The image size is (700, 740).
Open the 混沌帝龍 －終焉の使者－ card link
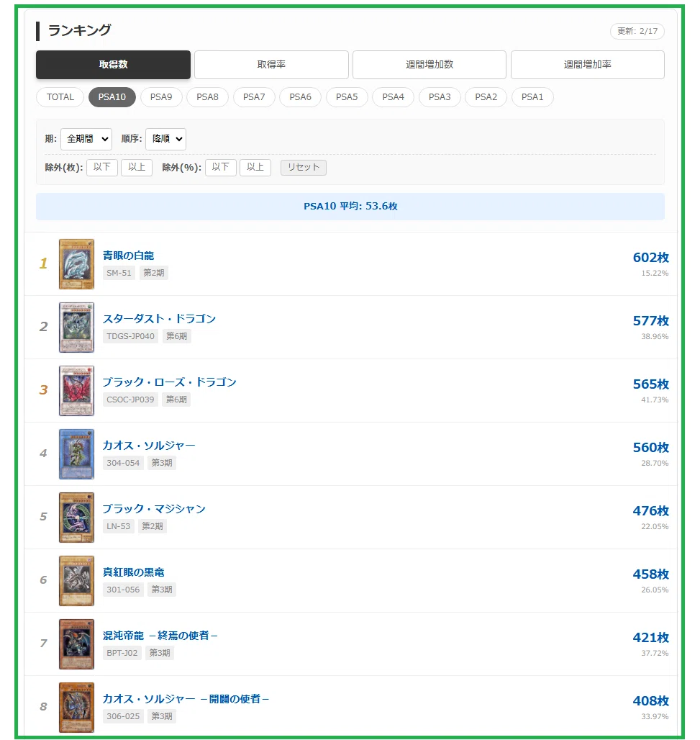160,635
